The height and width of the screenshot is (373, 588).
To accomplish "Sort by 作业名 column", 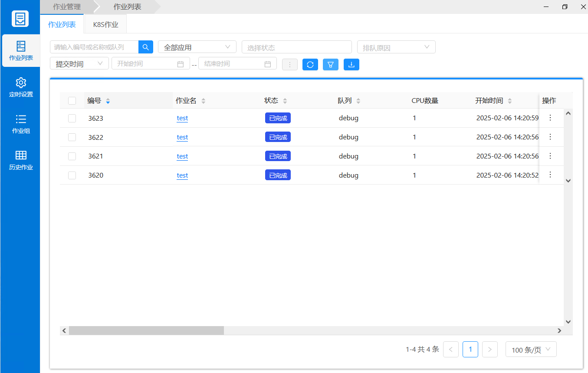I will click(203, 101).
